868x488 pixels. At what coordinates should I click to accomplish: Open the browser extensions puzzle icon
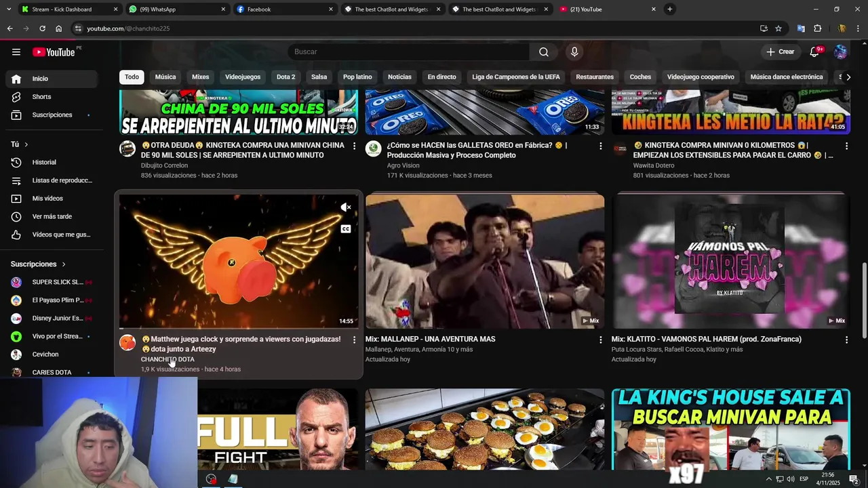tap(818, 28)
